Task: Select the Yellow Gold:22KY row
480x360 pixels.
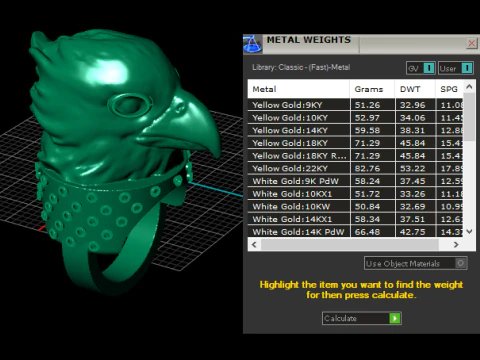Action: 355,168
